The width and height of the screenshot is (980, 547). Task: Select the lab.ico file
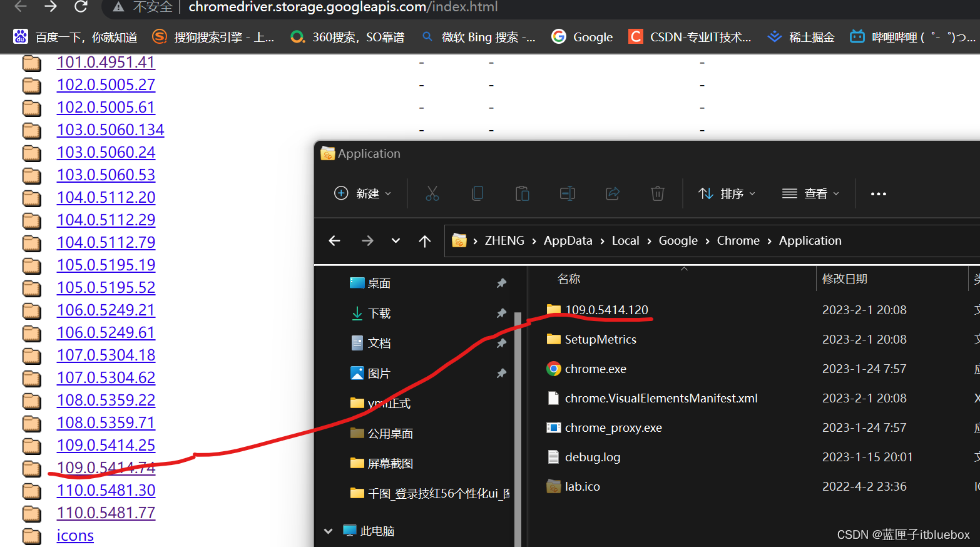click(x=583, y=486)
